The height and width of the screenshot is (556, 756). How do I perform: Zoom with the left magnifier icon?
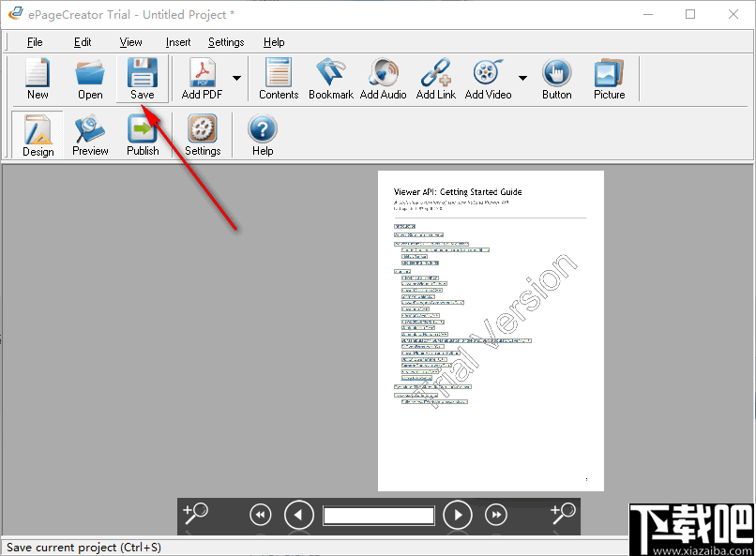point(195,514)
